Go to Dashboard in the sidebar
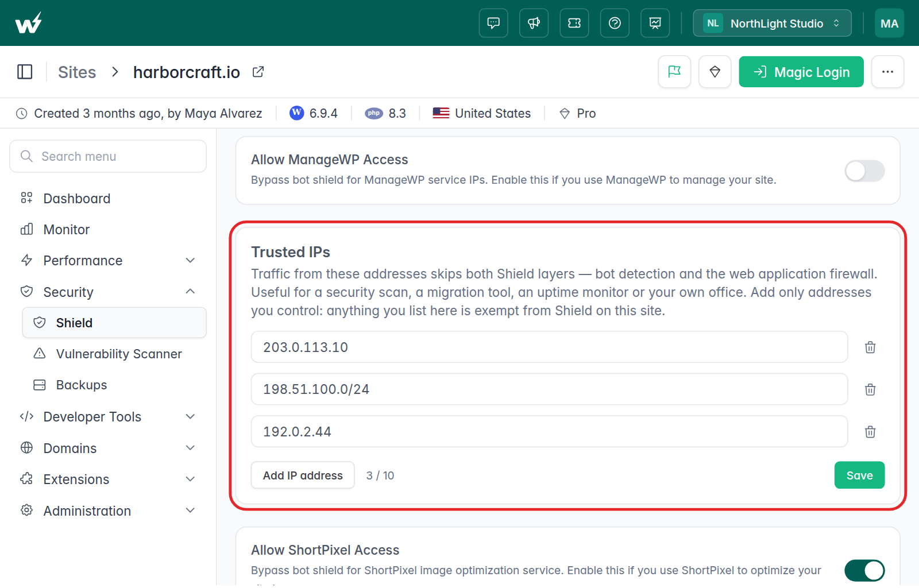This screenshot has width=919, height=588. (x=108, y=198)
